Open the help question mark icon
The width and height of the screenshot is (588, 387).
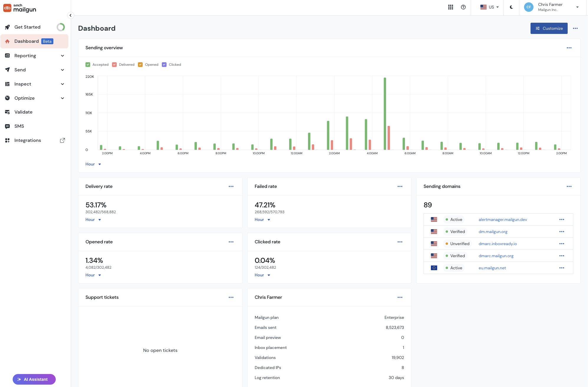coord(463,7)
